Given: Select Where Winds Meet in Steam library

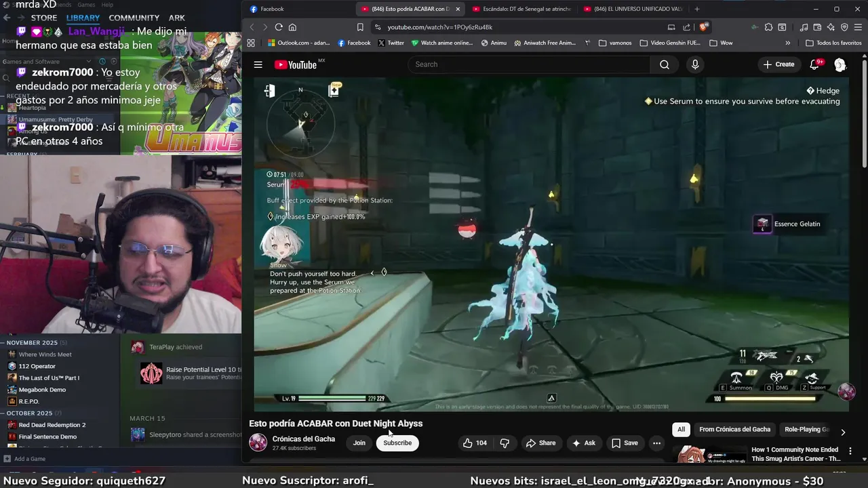Looking at the screenshot, I should pos(45,354).
